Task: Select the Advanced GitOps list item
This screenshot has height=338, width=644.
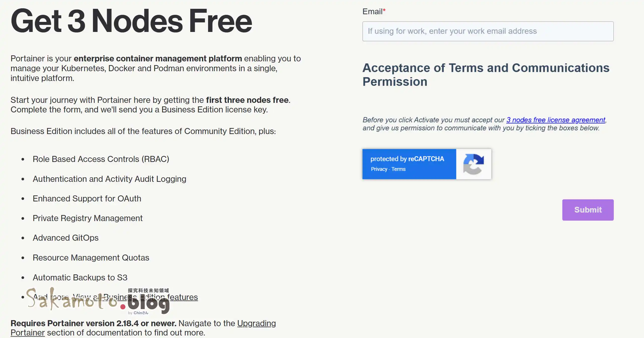Action: pos(65,238)
